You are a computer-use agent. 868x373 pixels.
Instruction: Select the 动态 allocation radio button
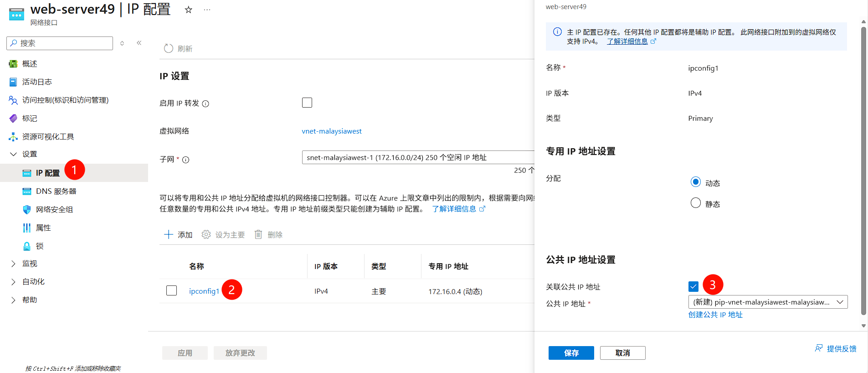pyautogui.click(x=696, y=182)
